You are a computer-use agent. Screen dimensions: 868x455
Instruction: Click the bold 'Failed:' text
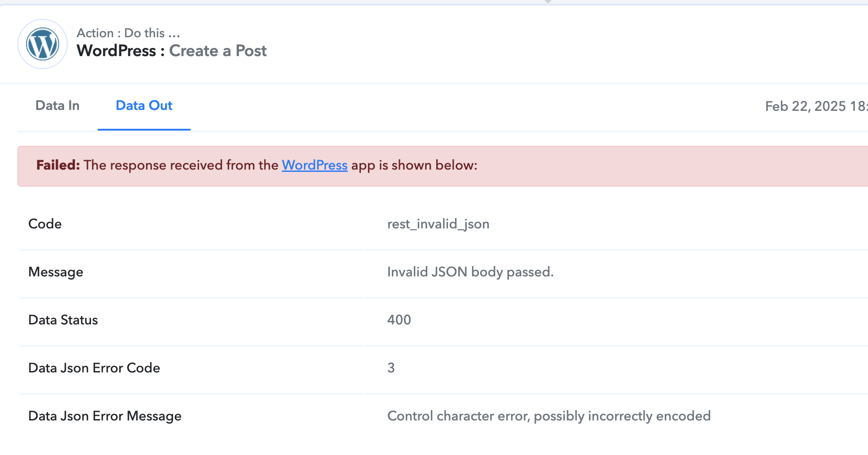coord(58,165)
